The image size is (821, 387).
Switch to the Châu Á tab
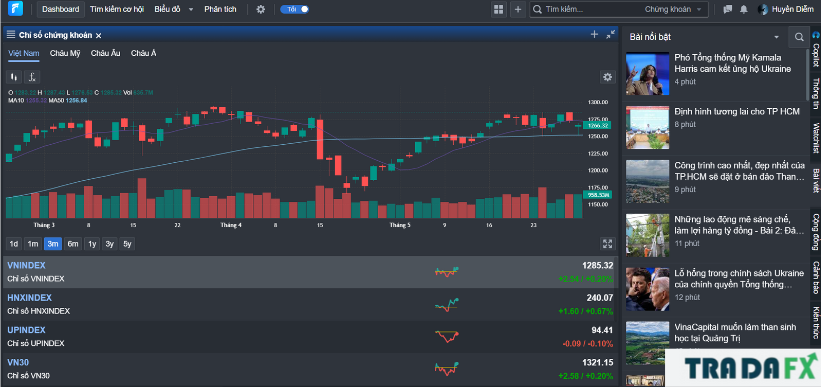[x=143, y=53]
